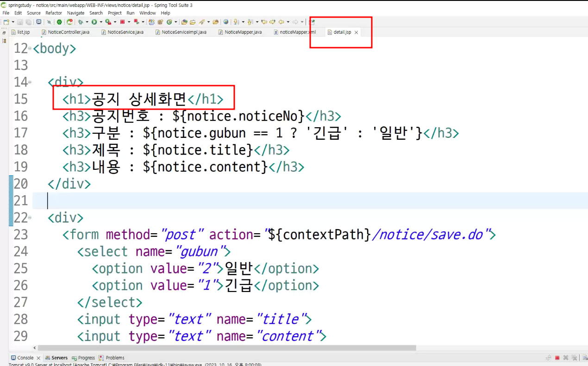Open the Source menu
Screen dimensions: 588x366
tap(34, 13)
